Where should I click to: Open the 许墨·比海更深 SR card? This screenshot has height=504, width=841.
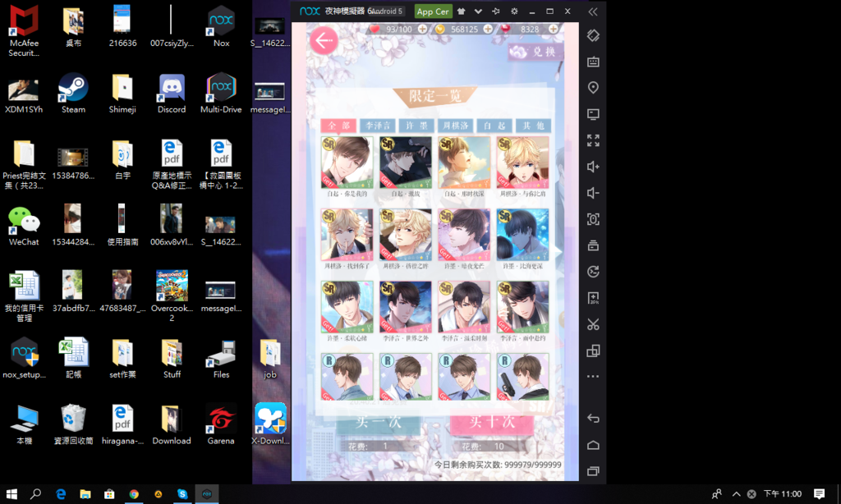tap(522, 235)
